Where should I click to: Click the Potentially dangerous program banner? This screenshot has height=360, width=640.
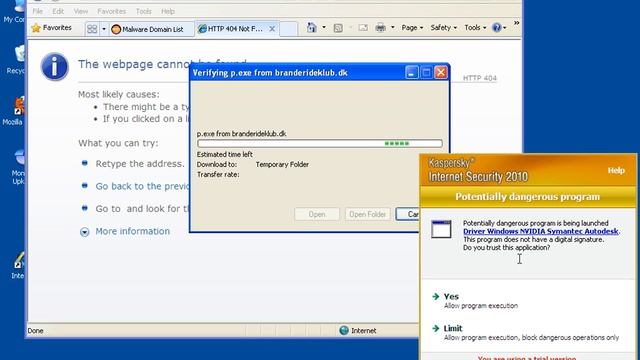point(528,197)
